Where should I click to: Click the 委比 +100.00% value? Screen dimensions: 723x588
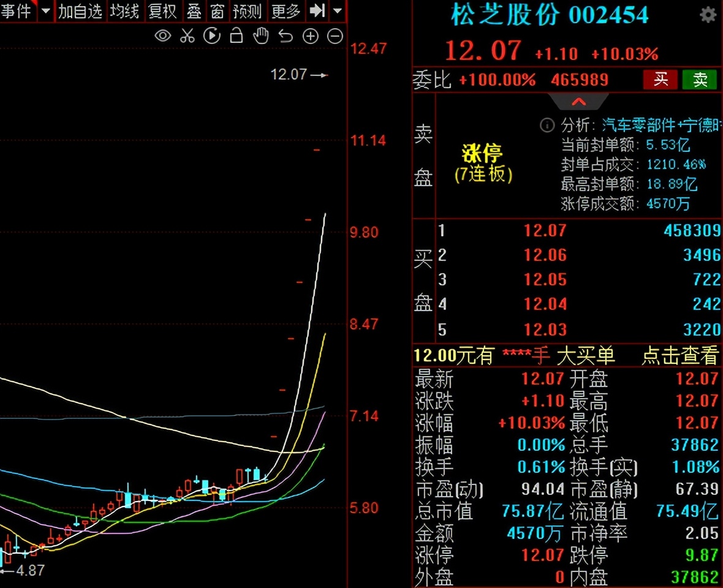(x=497, y=80)
